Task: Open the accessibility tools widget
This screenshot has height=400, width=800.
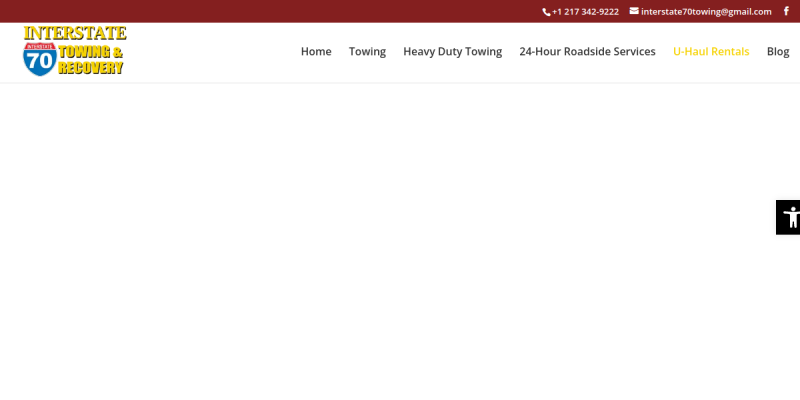Action: 788,217
